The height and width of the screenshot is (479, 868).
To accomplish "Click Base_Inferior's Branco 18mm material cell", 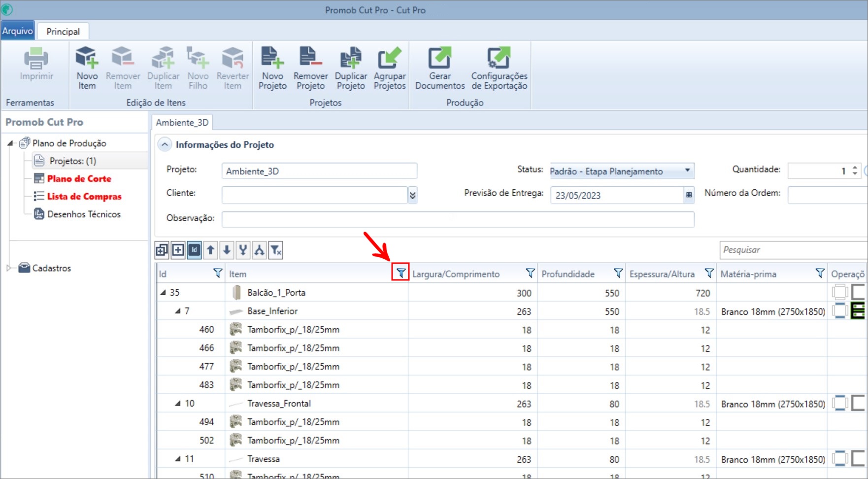I will tap(772, 311).
